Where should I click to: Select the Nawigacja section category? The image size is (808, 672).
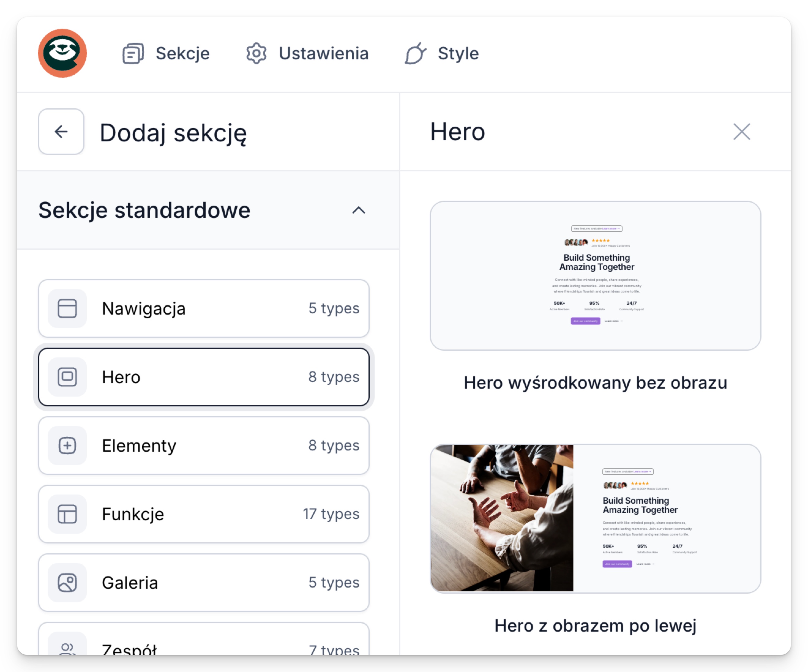pyautogui.click(x=204, y=308)
